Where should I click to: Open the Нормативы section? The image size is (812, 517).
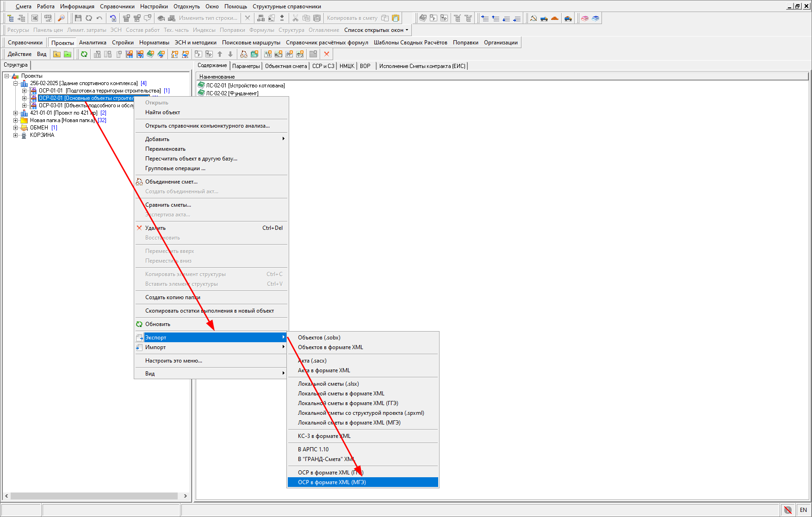tap(154, 43)
